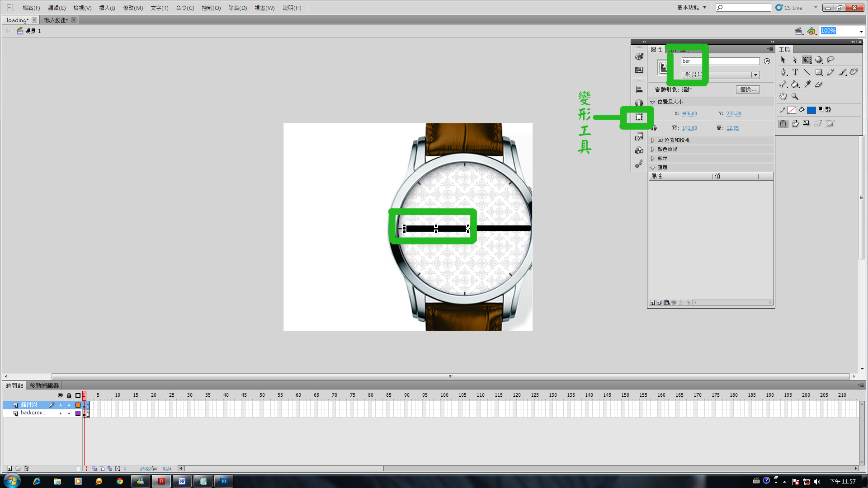Select the Bone tool
Image resolution: width=868 pixels, height=488 pixels.
click(783, 84)
